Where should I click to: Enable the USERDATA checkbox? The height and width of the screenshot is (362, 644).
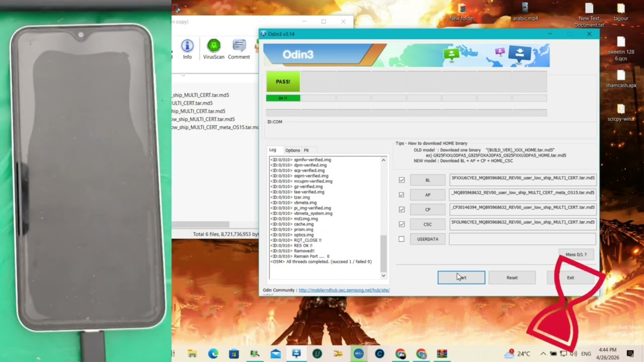pos(401,239)
